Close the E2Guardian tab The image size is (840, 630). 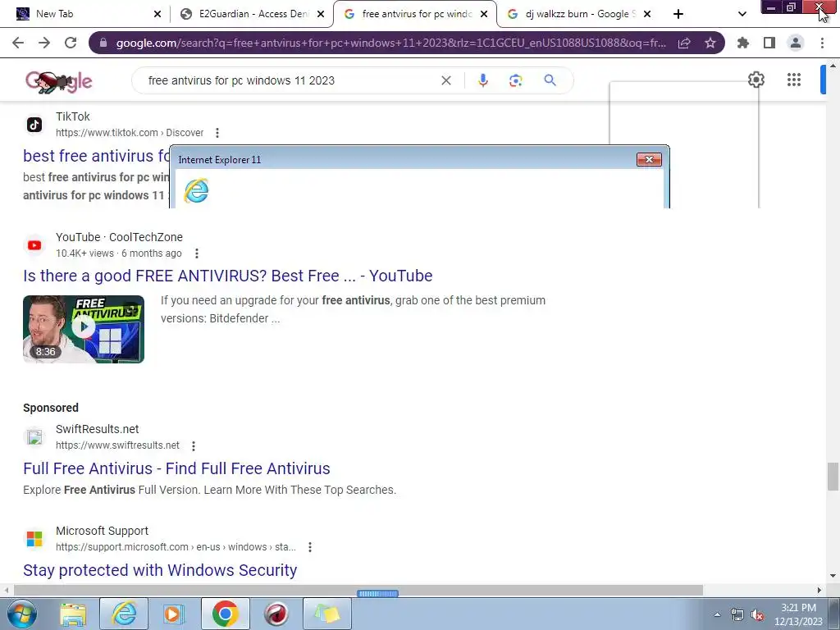pyautogui.click(x=321, y=14)
